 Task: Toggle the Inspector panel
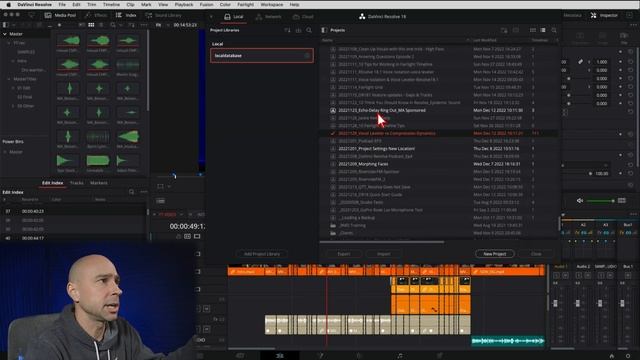pos(604,15)
